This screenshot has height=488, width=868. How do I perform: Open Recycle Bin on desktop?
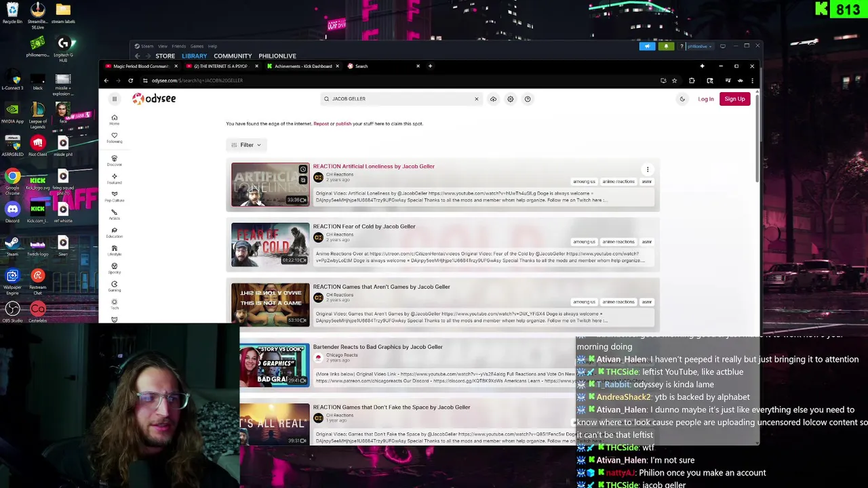(x=12, y=14)
